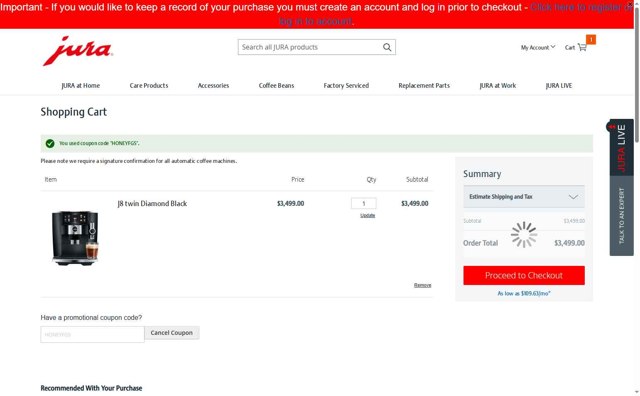The height and width of the screenshot is (396, 640).
Task: Open the Accessories menu
Action: coord(213,85)
